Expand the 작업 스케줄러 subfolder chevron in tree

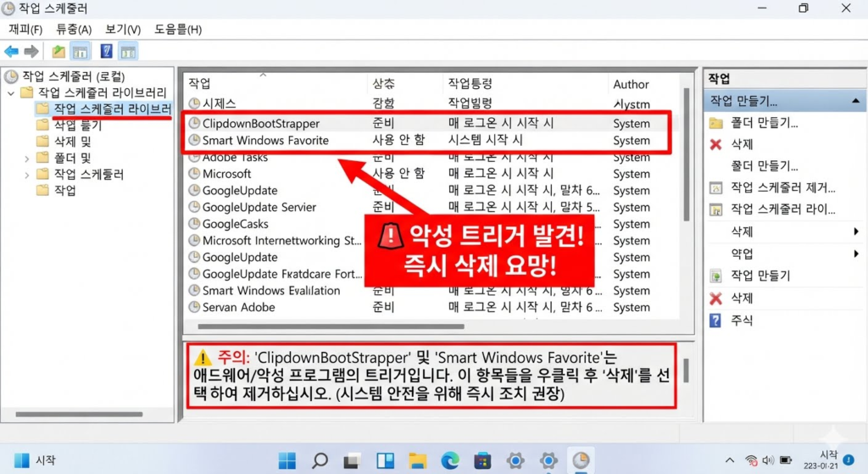[26, 175]
